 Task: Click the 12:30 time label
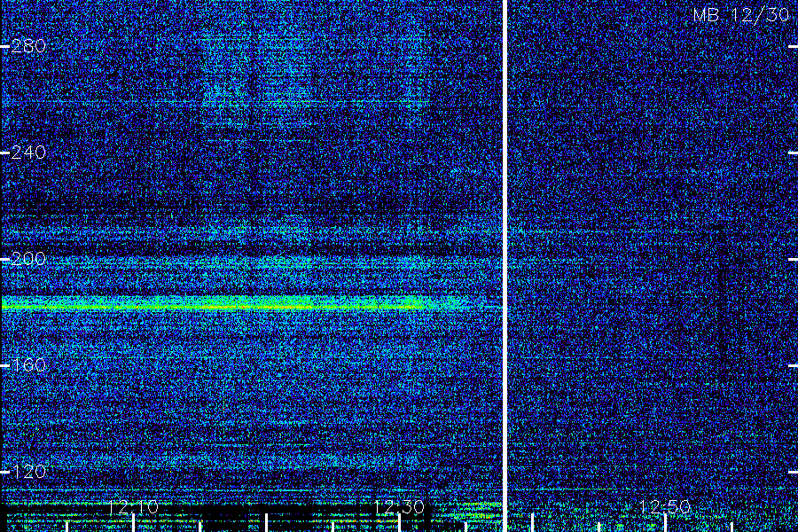point(399,506)
